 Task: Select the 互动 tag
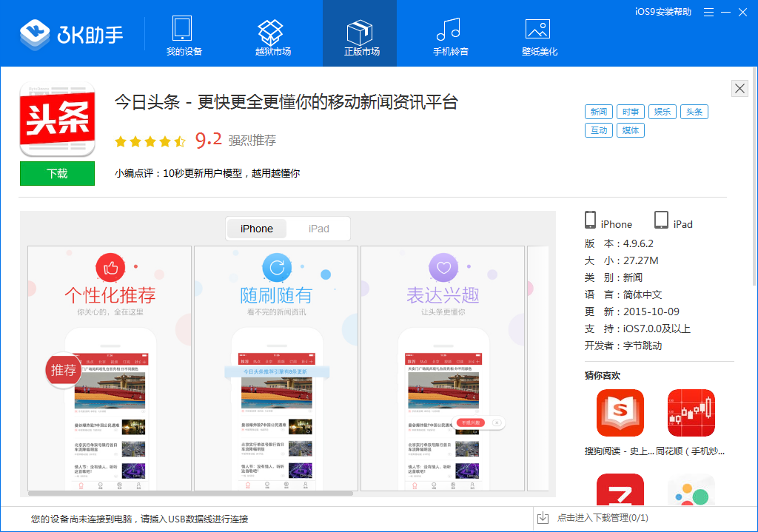click(x=598, y=130)
